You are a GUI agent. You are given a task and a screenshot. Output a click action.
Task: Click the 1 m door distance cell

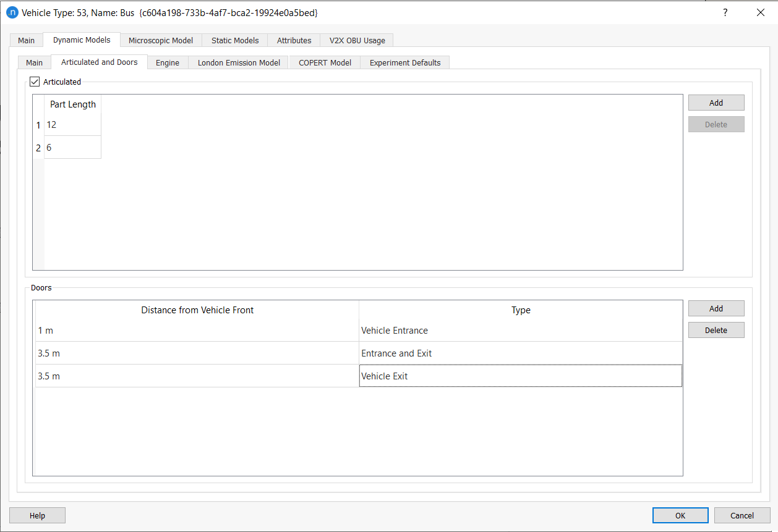point(197,331)
